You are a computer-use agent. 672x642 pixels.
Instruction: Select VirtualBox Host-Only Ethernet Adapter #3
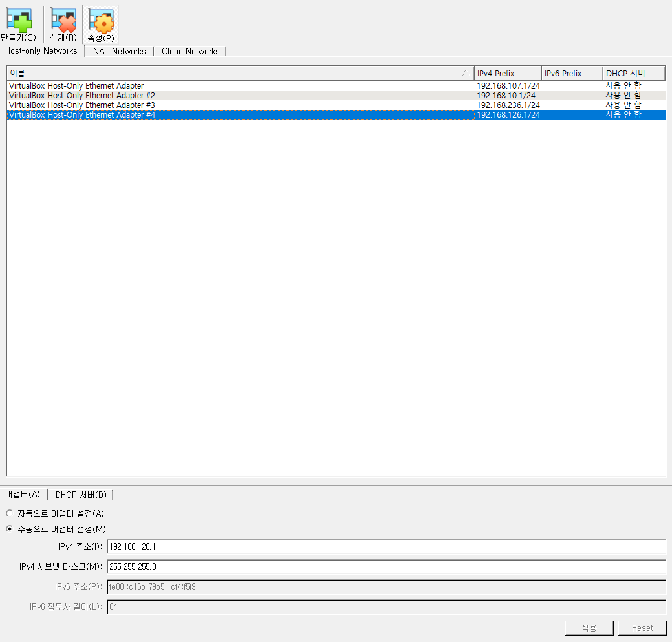coord(336,105)
